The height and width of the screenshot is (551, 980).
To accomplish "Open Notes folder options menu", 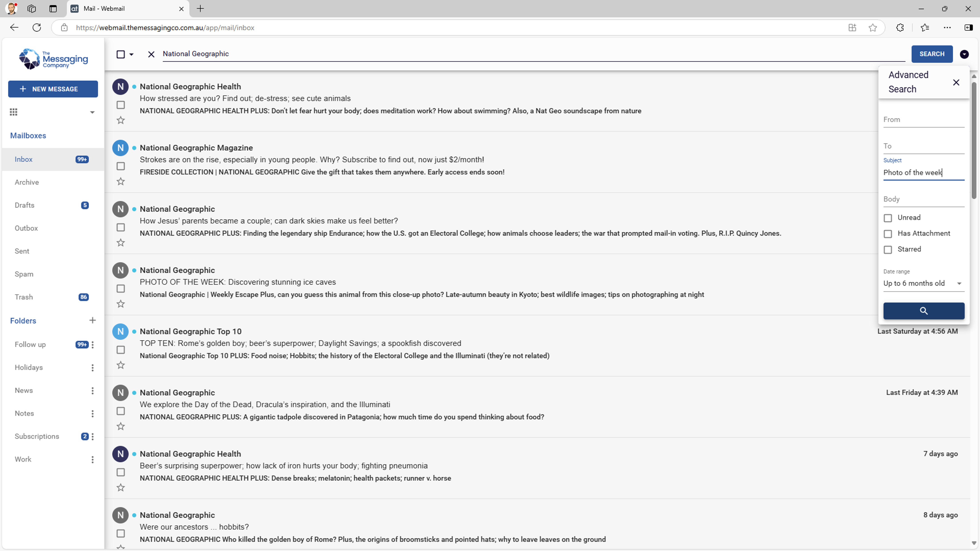I will click(92, 413).
